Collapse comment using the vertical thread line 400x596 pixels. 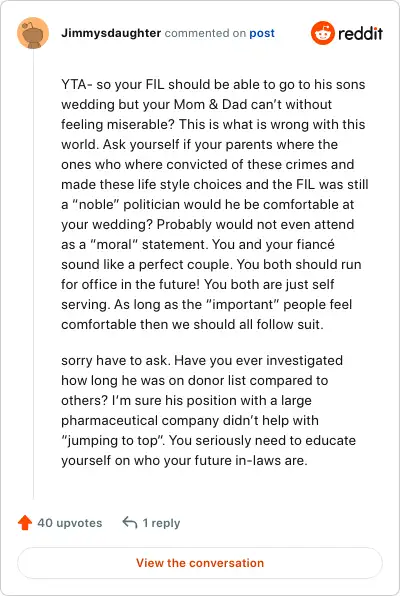(x=33, y=274)
